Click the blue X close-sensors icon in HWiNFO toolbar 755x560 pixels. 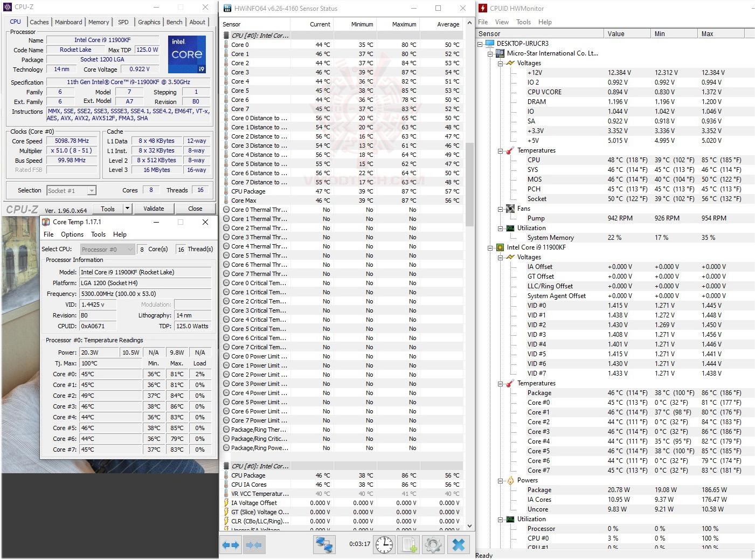point(459,545)
